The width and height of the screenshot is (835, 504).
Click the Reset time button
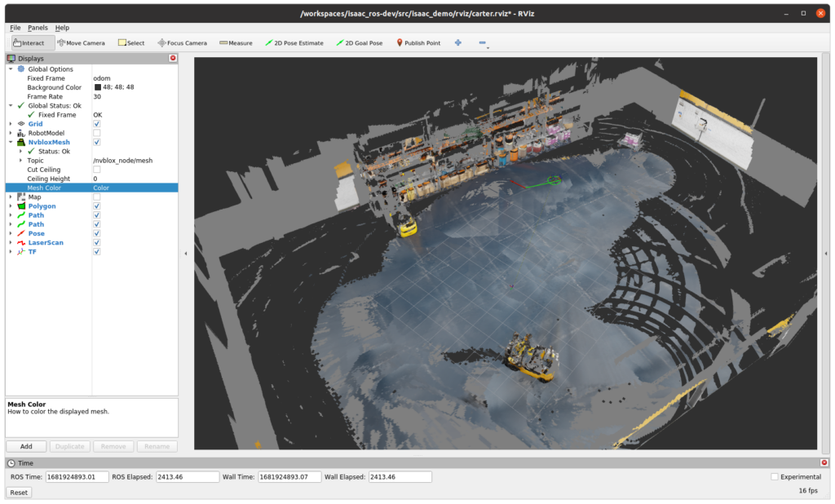click(x=19, y=493)
